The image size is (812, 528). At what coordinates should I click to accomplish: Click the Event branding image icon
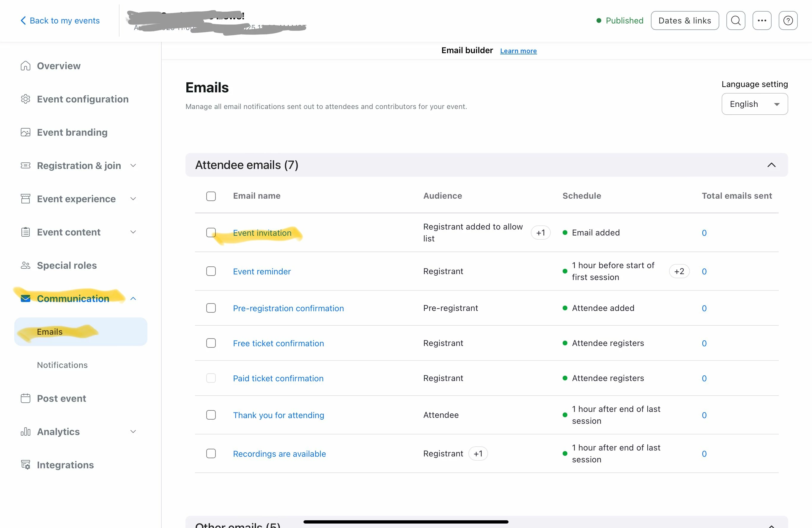pyautogui.click(x=26, y=132)
